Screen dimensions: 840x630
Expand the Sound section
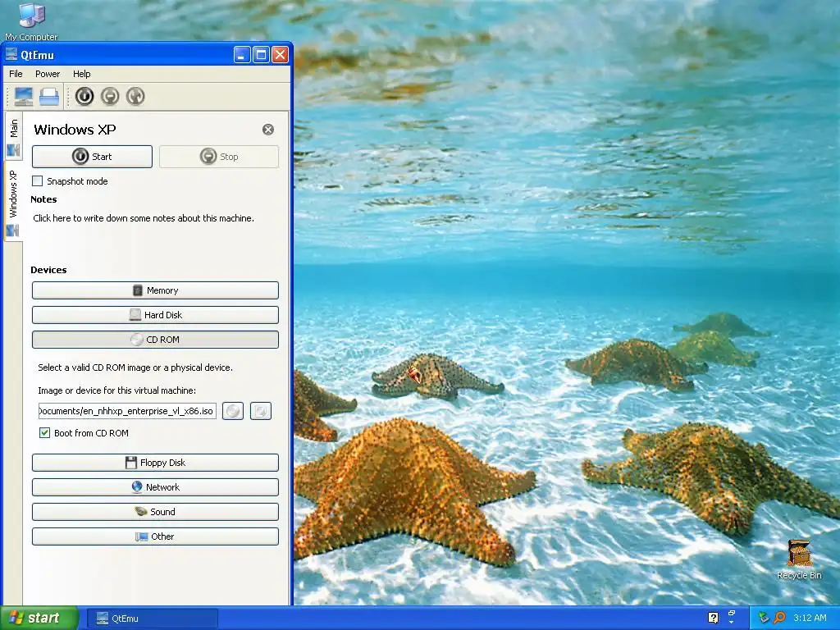click(155, 512)
